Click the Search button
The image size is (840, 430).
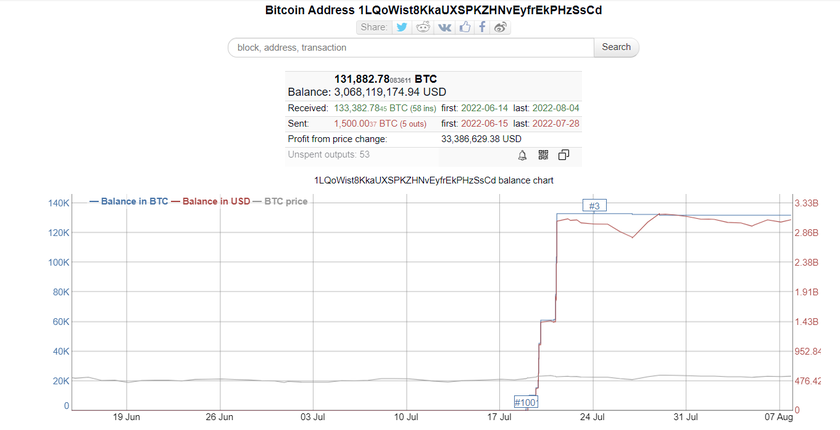tap(616, 47)
